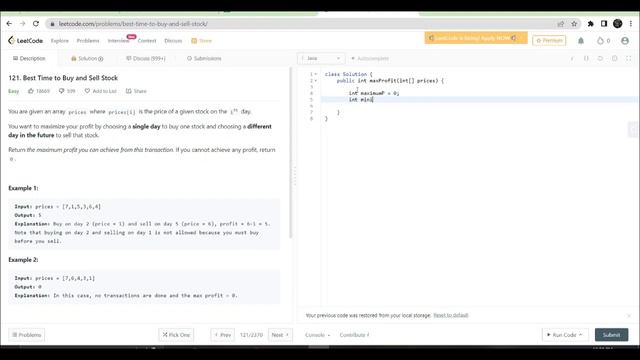
Task: Click the 'Example 1:' heading
Action: click(23, 188)
